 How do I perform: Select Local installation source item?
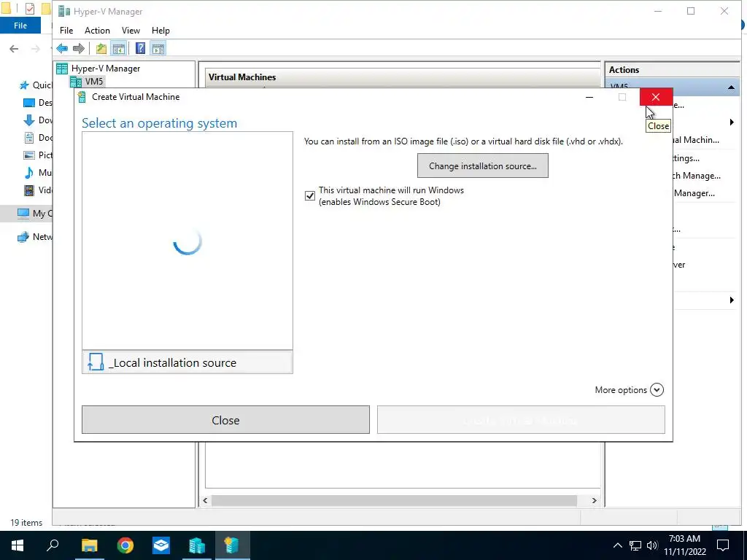pyautogui.click(x=187, y=362)
